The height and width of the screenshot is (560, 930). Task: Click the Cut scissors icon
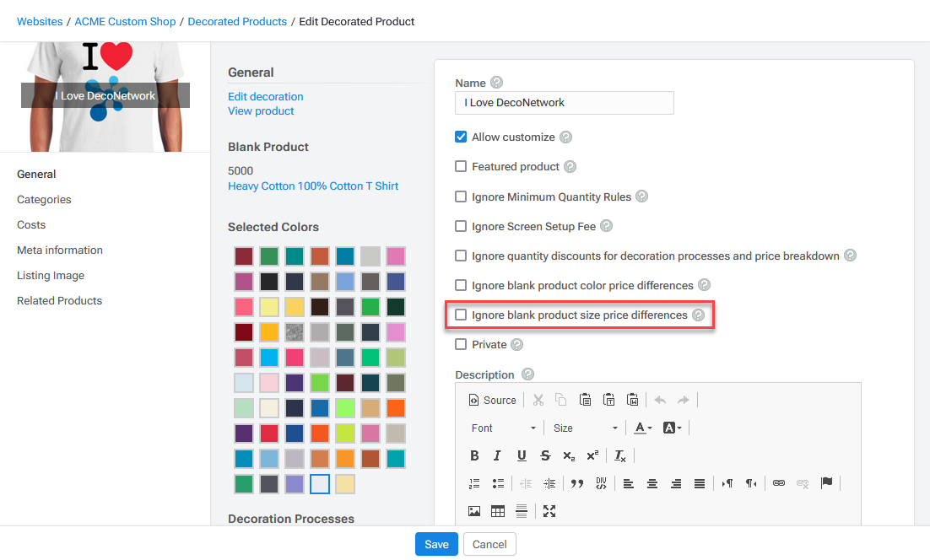538,400
